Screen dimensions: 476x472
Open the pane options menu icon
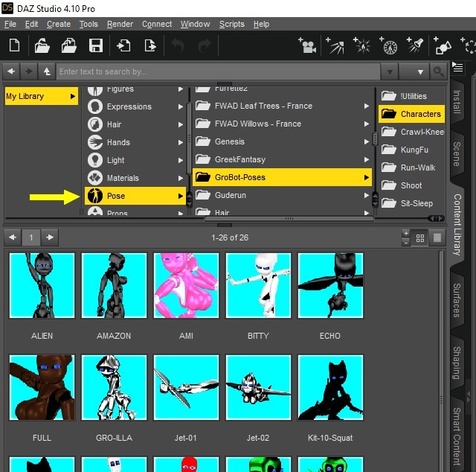click(457, 67)
